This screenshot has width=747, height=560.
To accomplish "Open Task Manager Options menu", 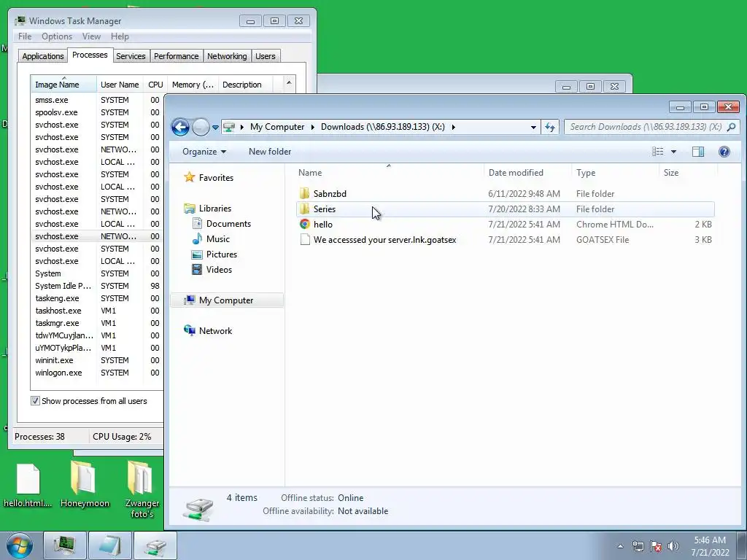I will [57, 36].
